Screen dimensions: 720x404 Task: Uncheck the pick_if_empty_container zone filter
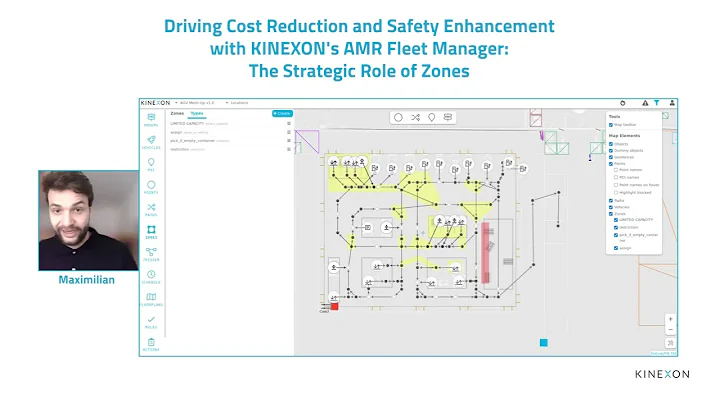(616, 235)
